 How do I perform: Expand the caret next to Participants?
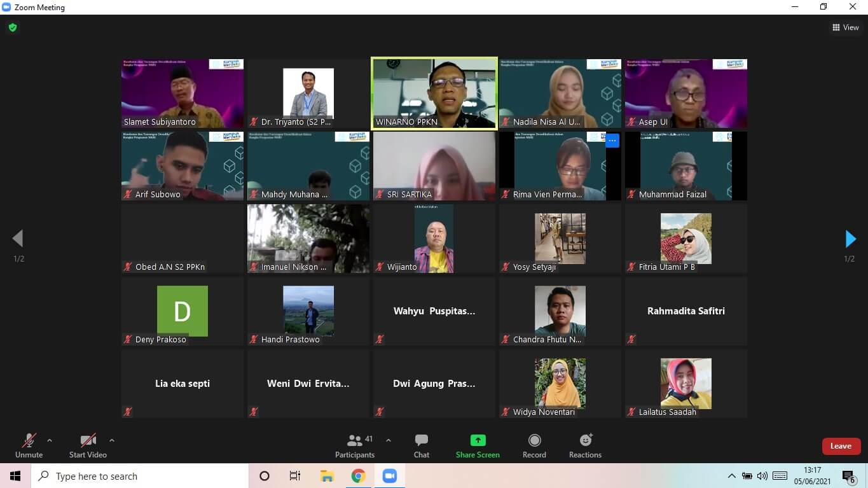click(x=389, y=440)
